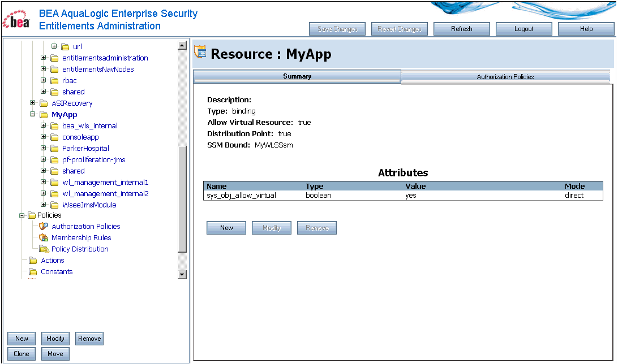Click the Policies folder icon
Viewport: 618px width, 364px height.
32,215
